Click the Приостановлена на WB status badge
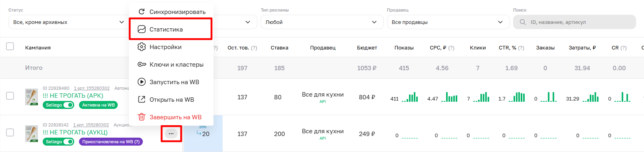 pyautogui.click(x=111, y=142)
